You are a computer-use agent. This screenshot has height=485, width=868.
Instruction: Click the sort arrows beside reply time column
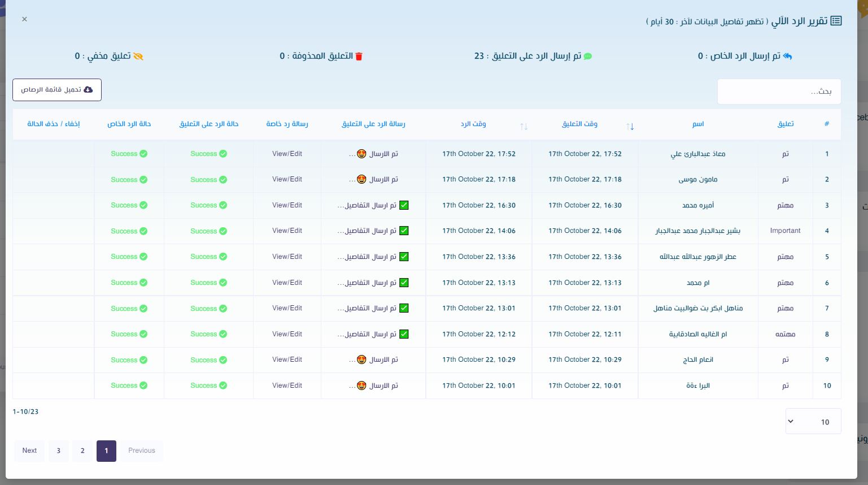[524, 126]
